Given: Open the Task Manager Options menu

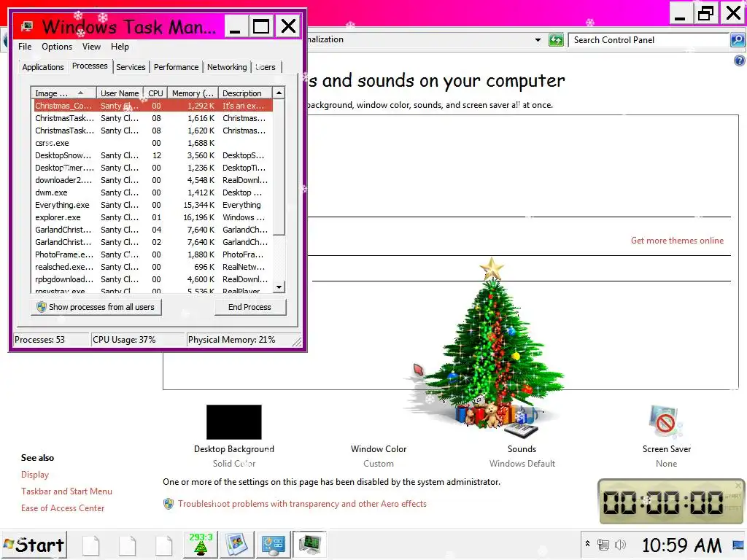Looking at the screenshot, I should point(57,47).
